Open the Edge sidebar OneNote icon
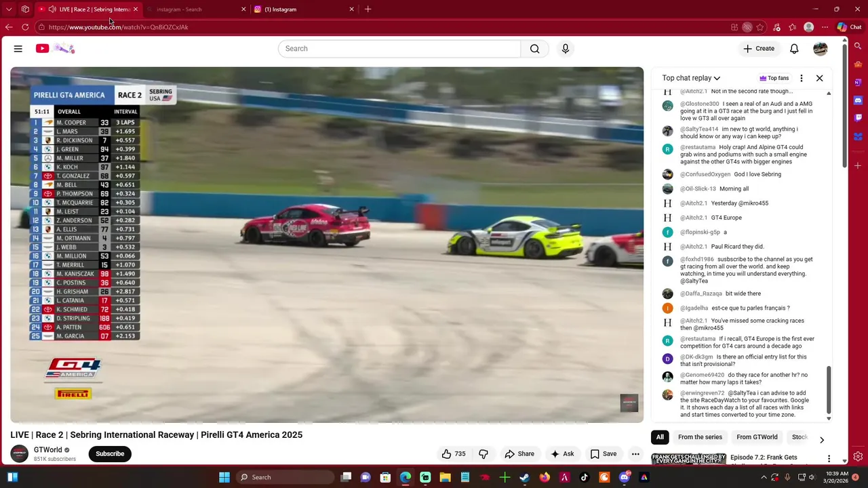868x488 pixels. pyautogui.click(x=858, y=83)
